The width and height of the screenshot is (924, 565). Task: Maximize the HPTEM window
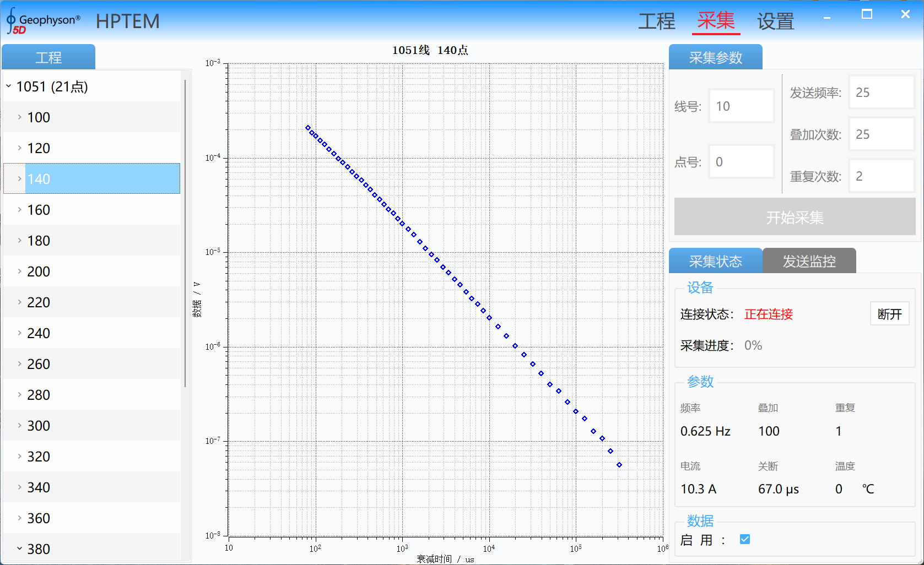(867, 14)
